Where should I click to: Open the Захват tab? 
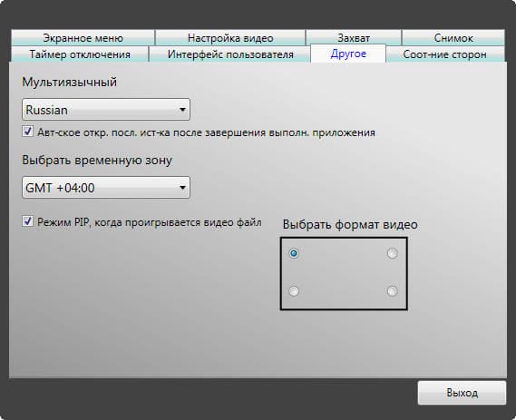(x=354, y=38)
